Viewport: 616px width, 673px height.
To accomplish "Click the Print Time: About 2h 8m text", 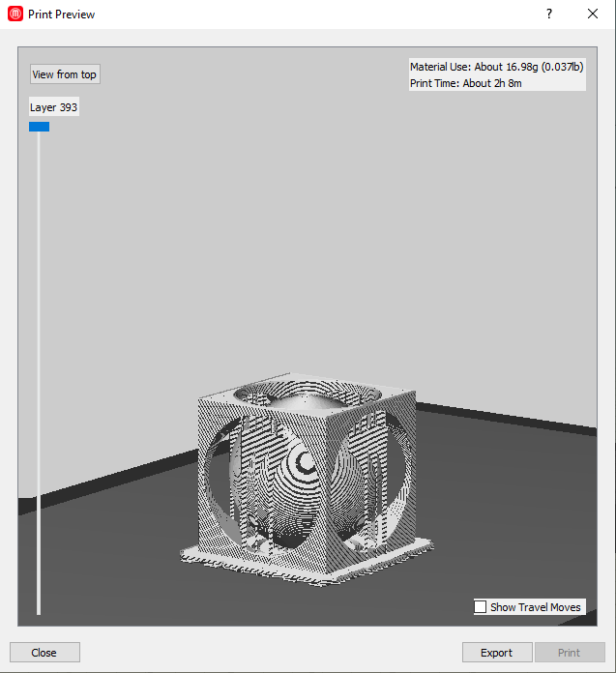I will coord(466,83).
